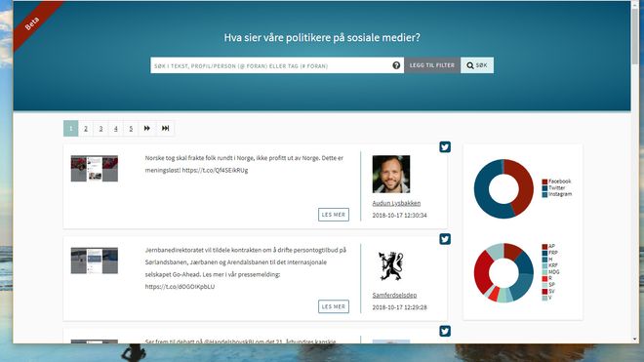Click the SØK search button
Screen dimensions: 644x362
477,65
